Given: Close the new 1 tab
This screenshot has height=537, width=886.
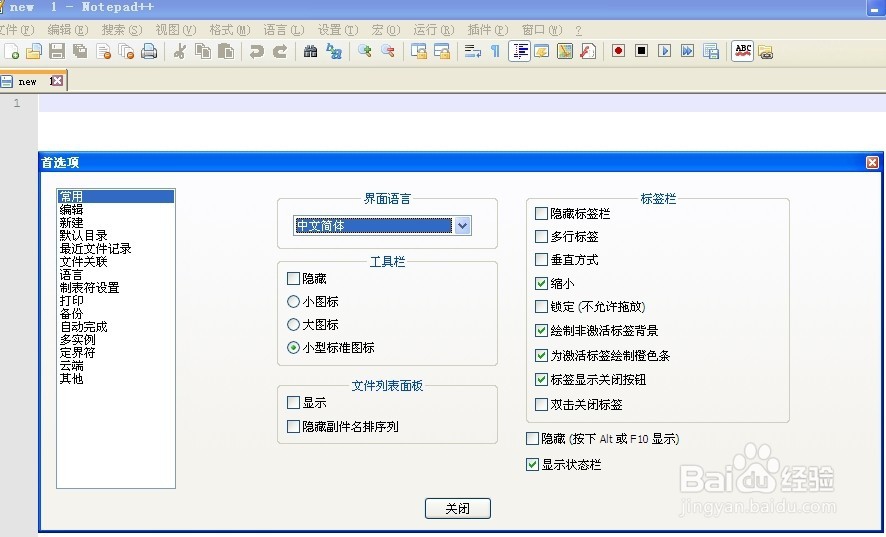Looking at the screenshot, I should pyautogui.click(x=57, y=81).
